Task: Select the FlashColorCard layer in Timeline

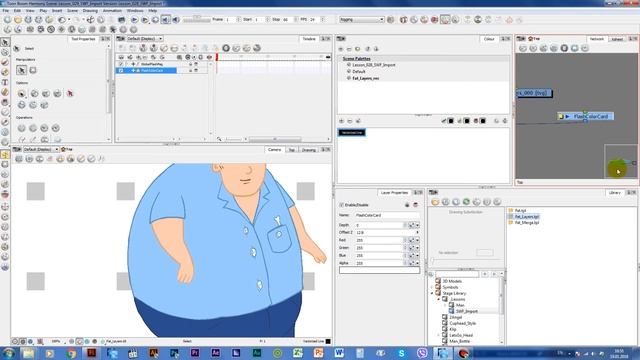Action: click(152, 71)
